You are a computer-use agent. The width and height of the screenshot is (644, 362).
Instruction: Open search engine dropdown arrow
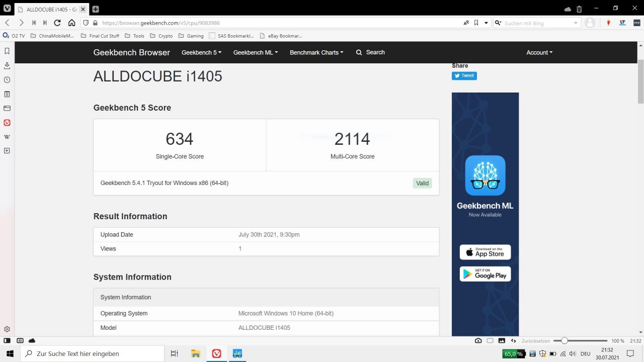[576, 23]
